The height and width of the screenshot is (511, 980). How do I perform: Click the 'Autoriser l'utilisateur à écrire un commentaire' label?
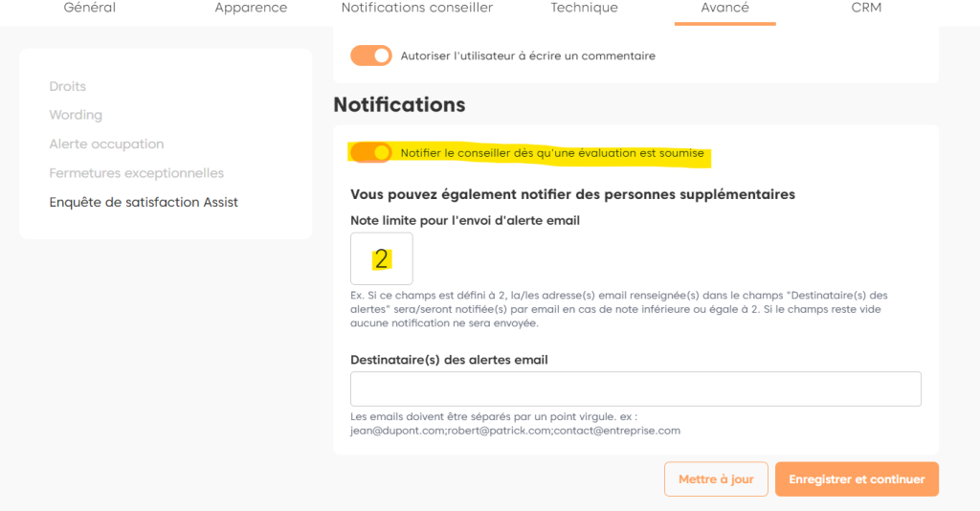click(527, 56)
